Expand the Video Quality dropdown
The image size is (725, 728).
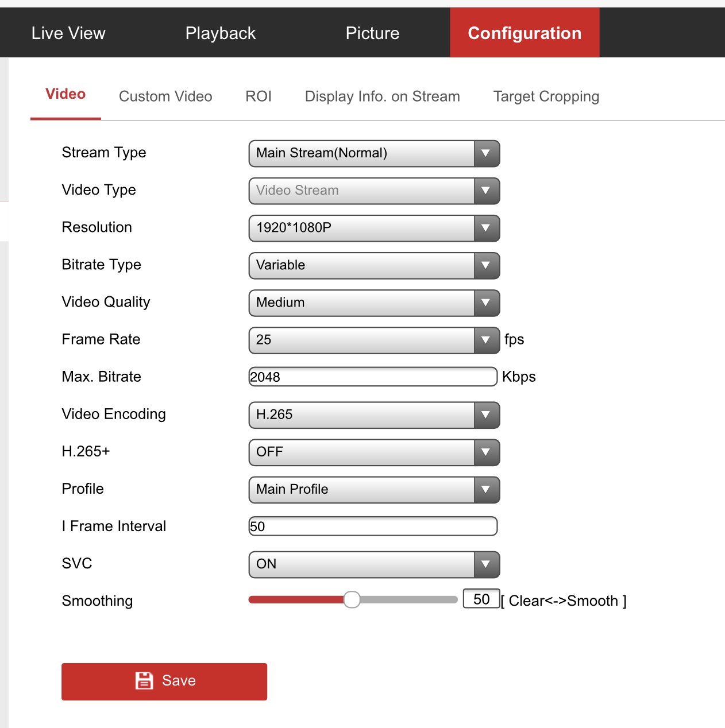click(374, 303)
